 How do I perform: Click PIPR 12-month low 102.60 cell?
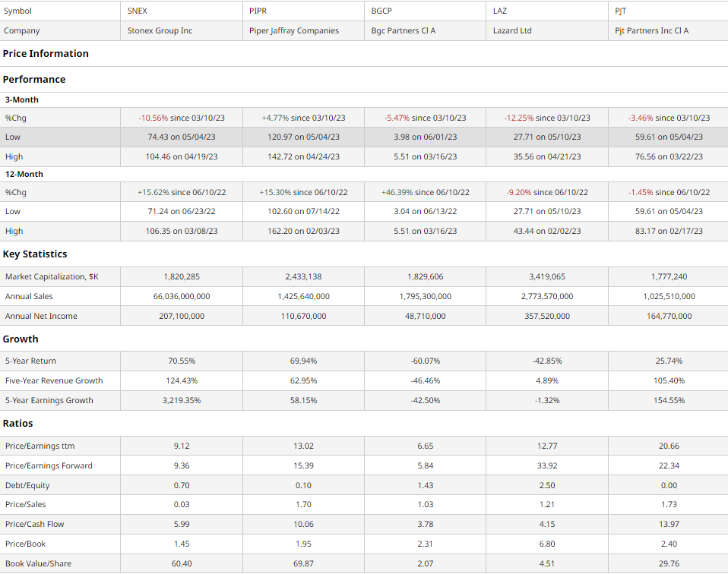click(304, 211)
